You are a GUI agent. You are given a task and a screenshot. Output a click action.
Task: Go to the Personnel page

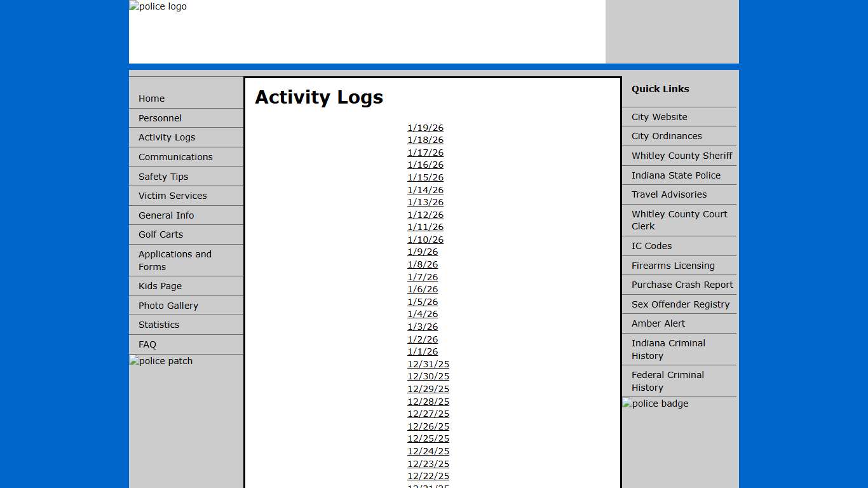click(160, 118)
